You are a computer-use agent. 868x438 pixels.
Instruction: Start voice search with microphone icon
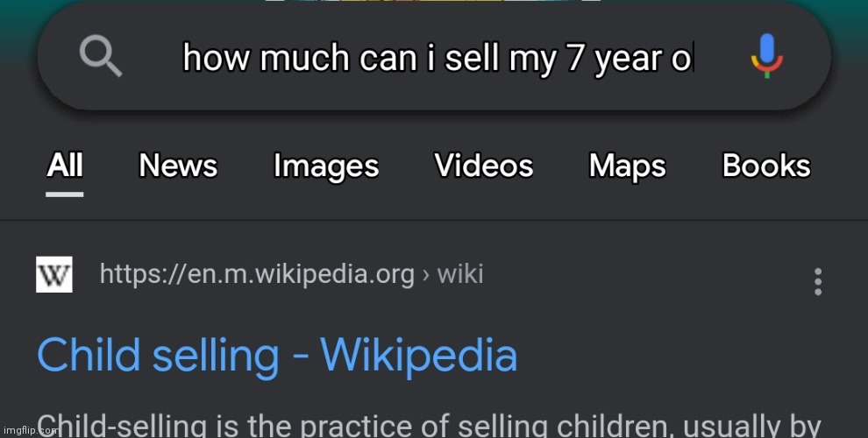[766, 56]
